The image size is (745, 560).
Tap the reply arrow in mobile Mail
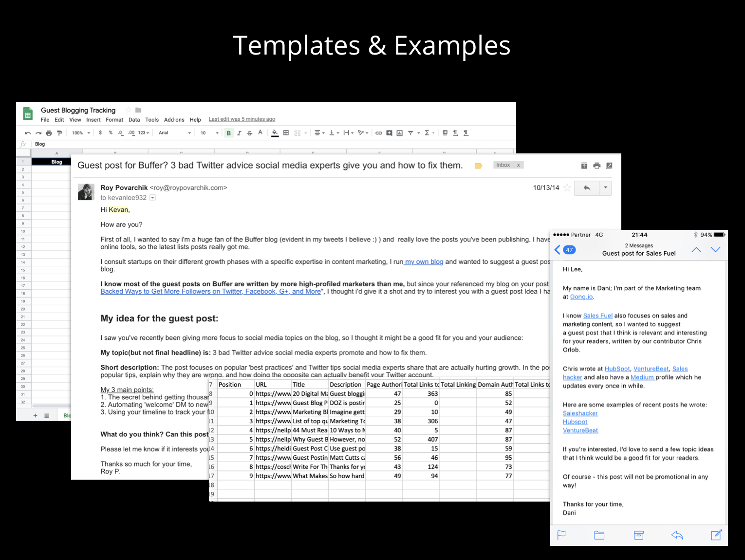click(677, 535)
